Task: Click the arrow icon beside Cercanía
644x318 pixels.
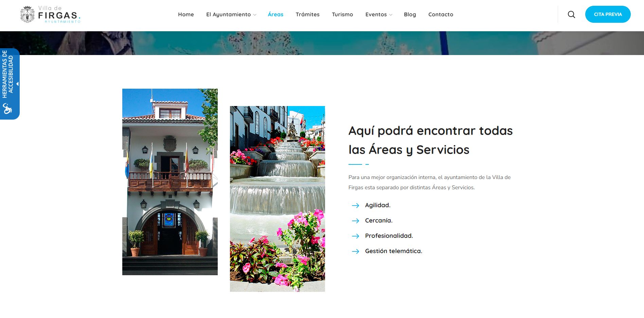Action: coord(355,221)
